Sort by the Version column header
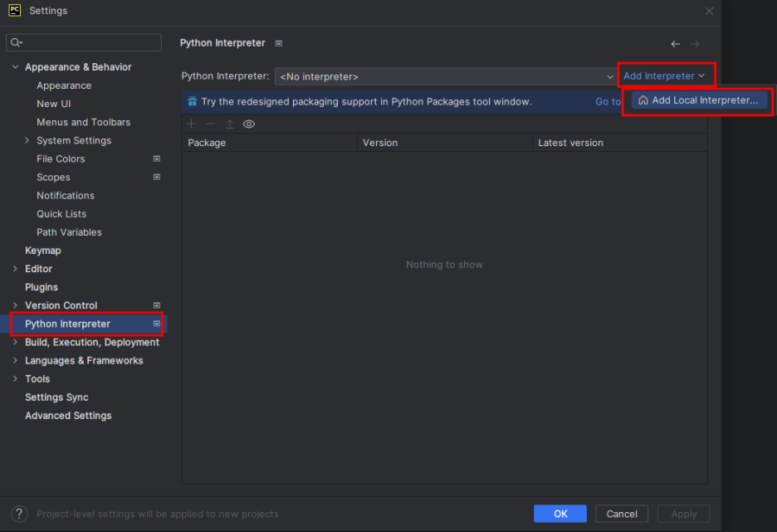The image size is (777, 532). click(445, 143)
